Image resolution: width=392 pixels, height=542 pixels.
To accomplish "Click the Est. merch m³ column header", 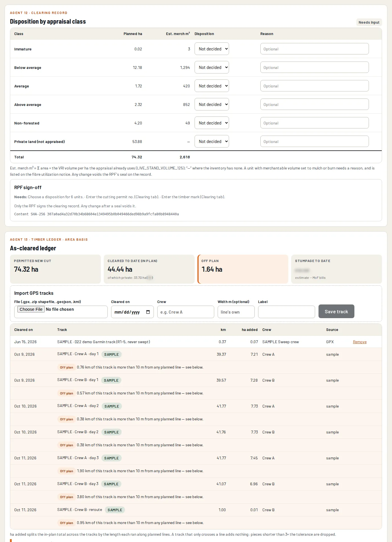I will pos(178,34).
